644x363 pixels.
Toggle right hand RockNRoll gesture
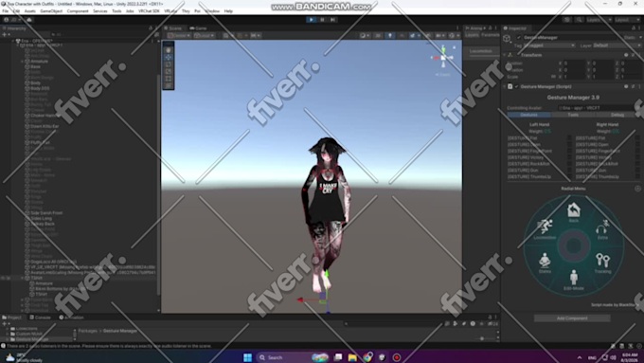[x=637, y=164]
